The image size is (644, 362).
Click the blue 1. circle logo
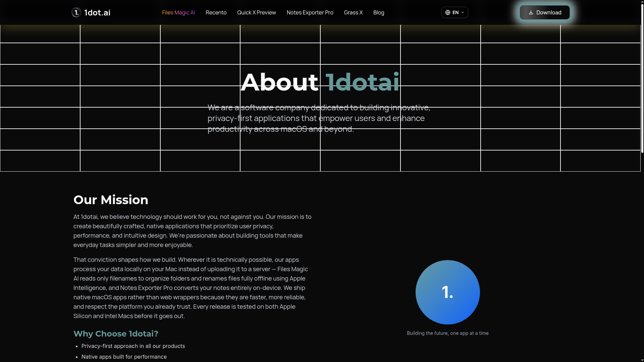click(448, 292)
